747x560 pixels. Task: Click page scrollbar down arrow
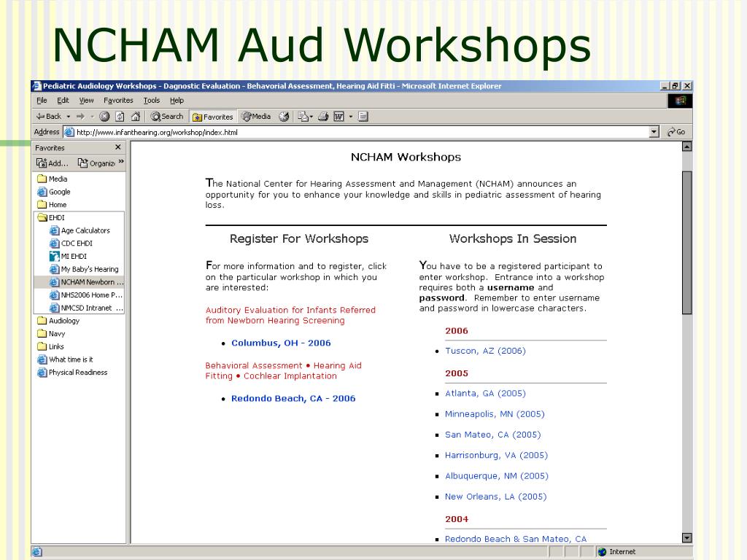(x=686, y=538)
